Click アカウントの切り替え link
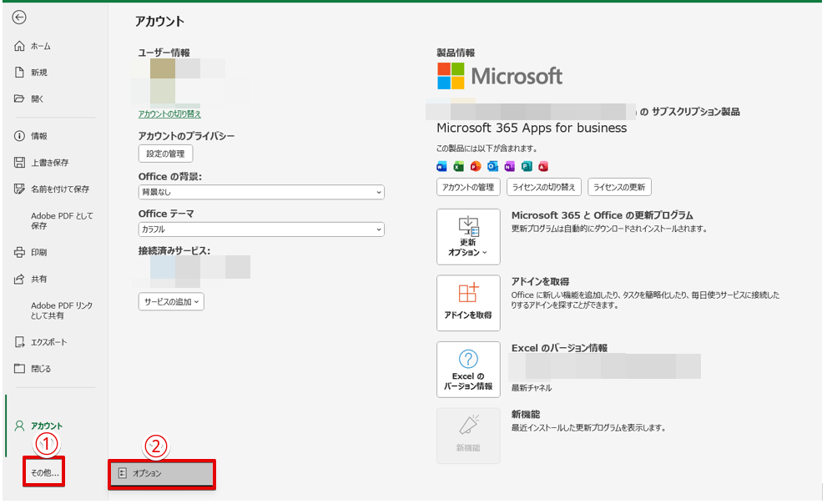This screenshot has height=504, width=832. coord(169,113)
